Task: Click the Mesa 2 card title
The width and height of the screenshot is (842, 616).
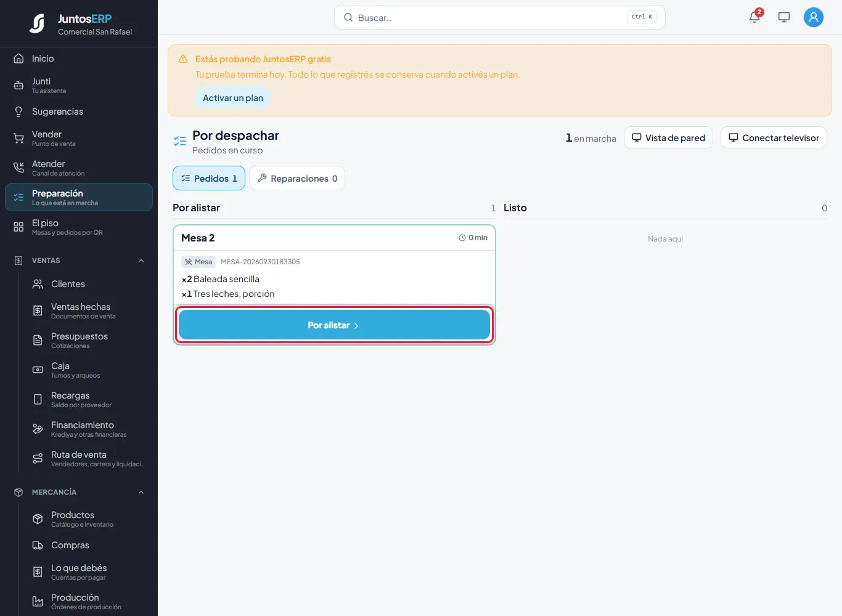Action: click(198, 238)
